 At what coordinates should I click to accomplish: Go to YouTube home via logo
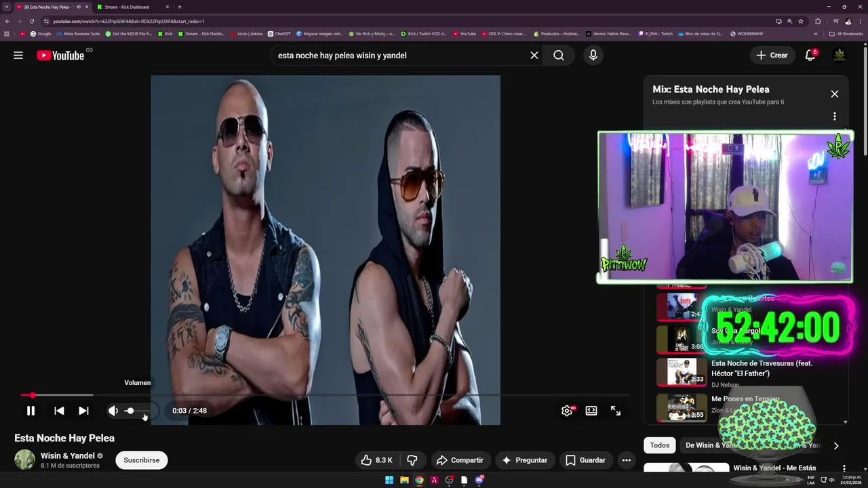[x=60, y=56]
